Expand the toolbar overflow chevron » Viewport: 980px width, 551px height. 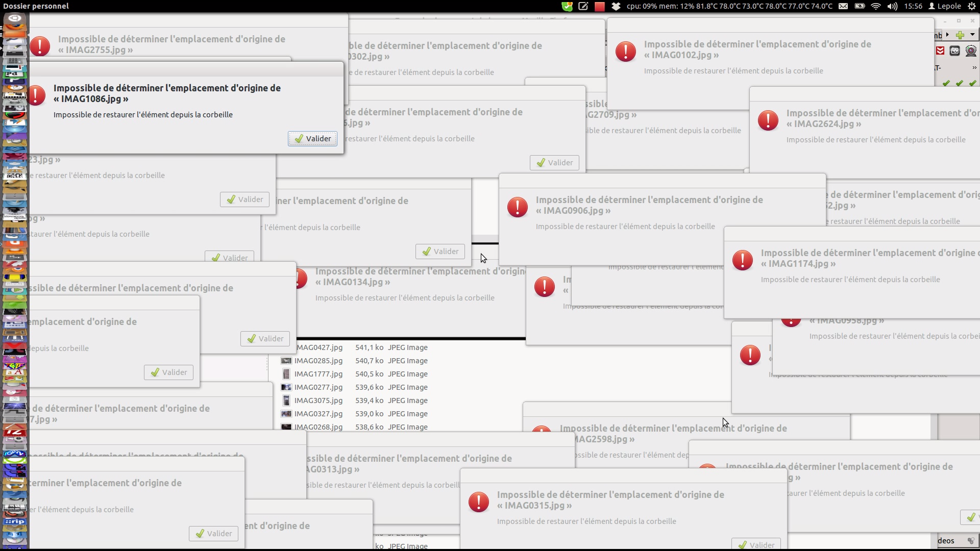974,67
